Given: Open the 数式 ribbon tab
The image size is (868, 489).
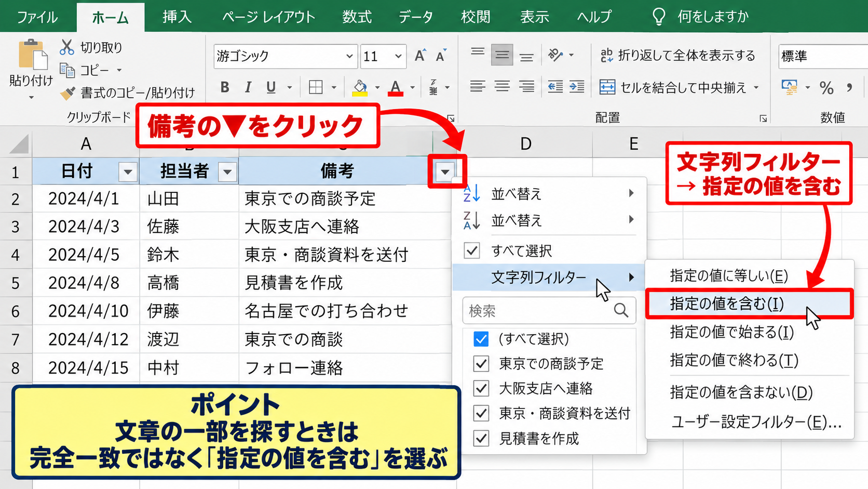Looking at the screenshot, I should 357,17.
